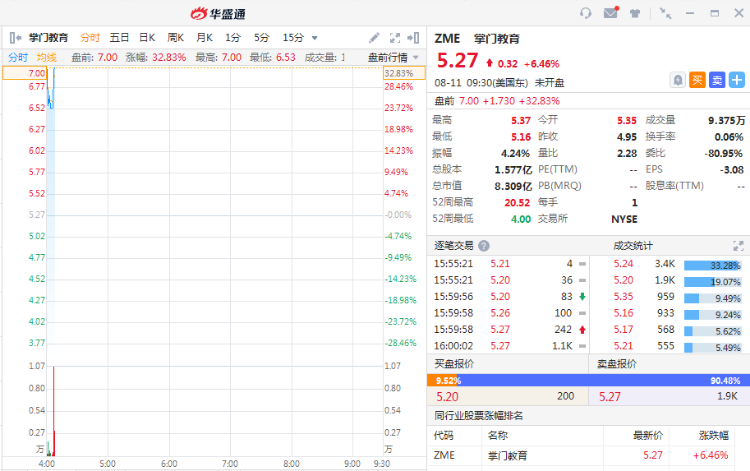Open customer service headset icon
Image resolution: width=750 pixels, height=471 pixels.
pos(585,13)
